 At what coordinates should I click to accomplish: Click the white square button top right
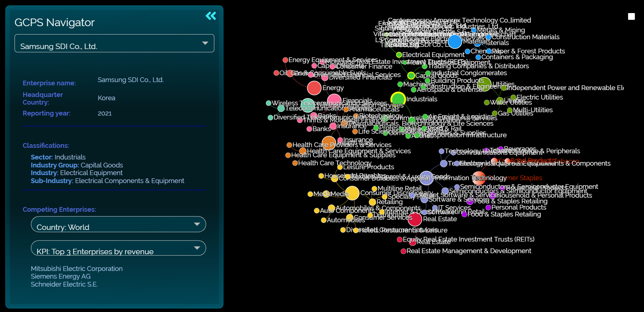coord(631,16)
